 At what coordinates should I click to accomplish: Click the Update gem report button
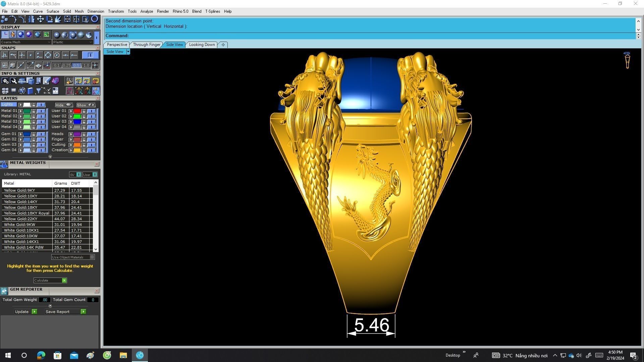[x=25, y=312]
